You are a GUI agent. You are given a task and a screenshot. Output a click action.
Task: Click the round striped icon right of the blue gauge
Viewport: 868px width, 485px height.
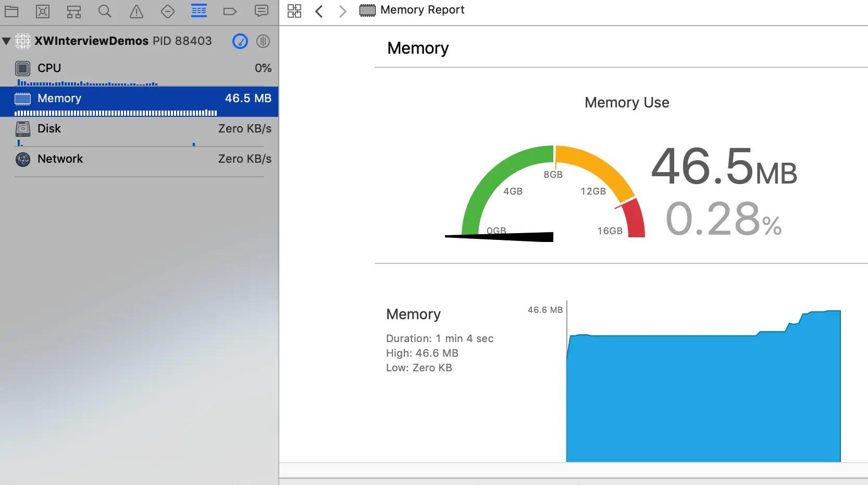click(x=263, y=41)
